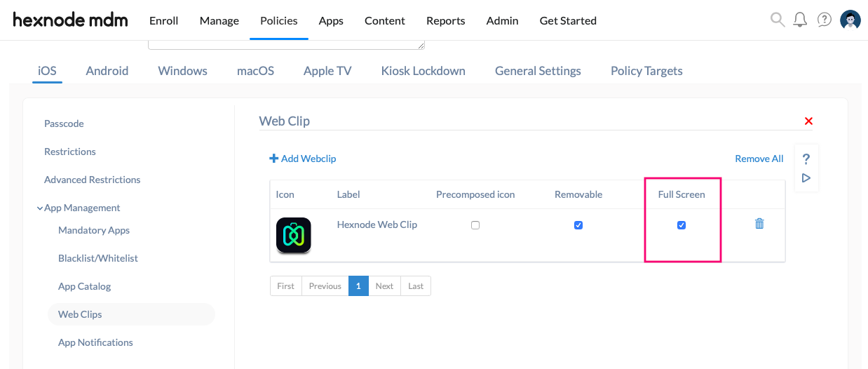Delete the Hexnode Web Clip trash icon
The height and width of the screenshot is (369, 868).
pyautogui.click(x=759, y=224)
